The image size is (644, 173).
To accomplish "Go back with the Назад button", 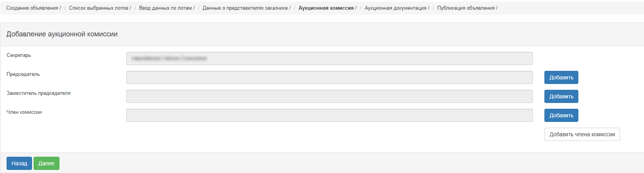I will (19, 163).
